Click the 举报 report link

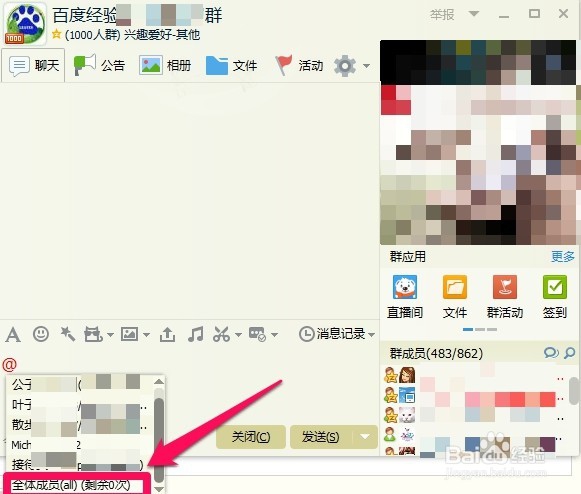click(x=442, y=15)
